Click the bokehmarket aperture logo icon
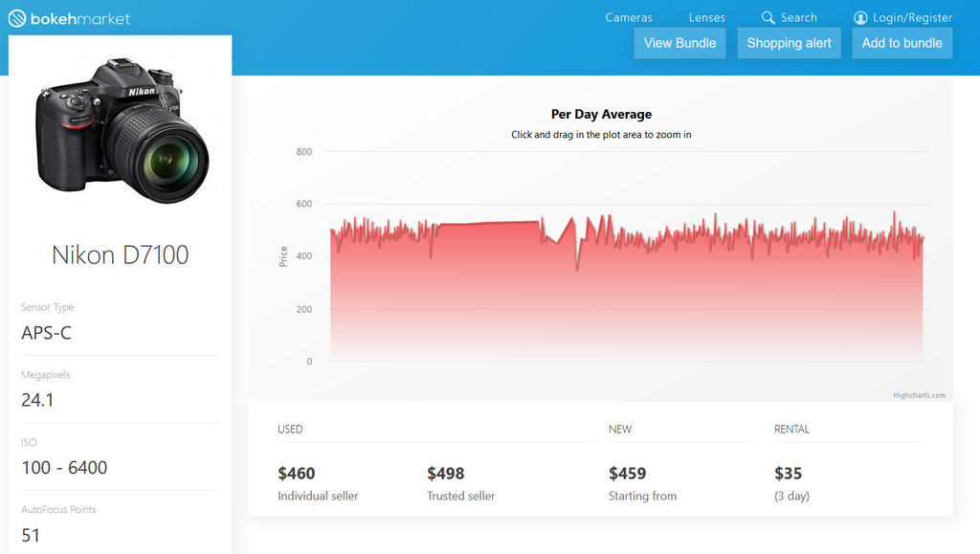The height and width of the screenshot is (554, 980). coord(17,18)
